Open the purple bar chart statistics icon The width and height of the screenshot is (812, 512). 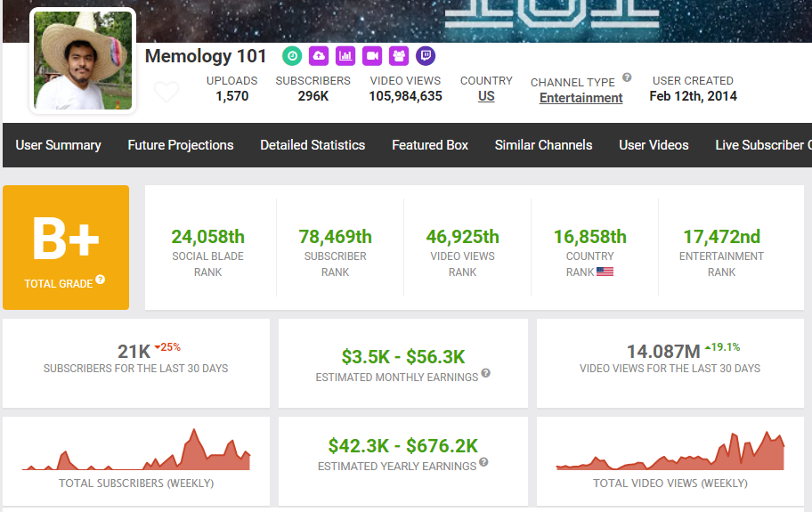(x=345, y=56)
